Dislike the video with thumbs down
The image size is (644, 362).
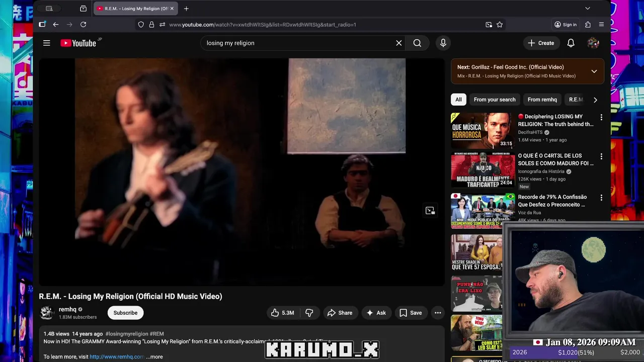[x=309, y=313]
